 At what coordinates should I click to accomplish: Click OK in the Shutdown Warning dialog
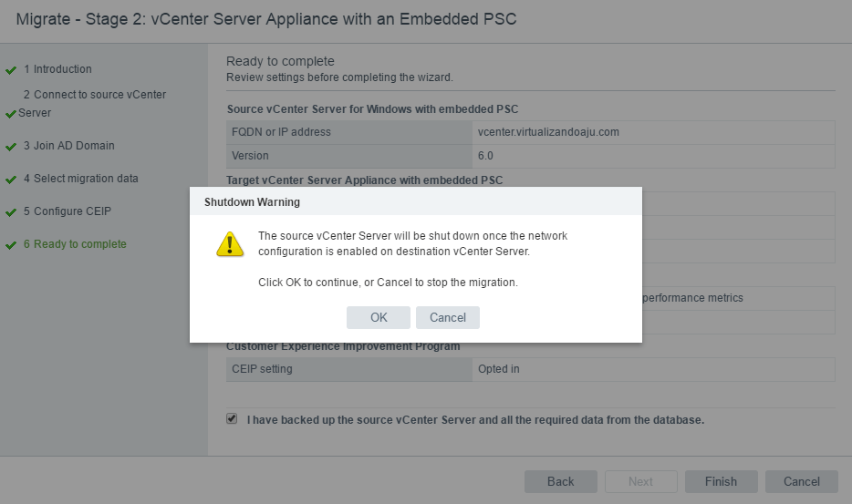point(379,317)
